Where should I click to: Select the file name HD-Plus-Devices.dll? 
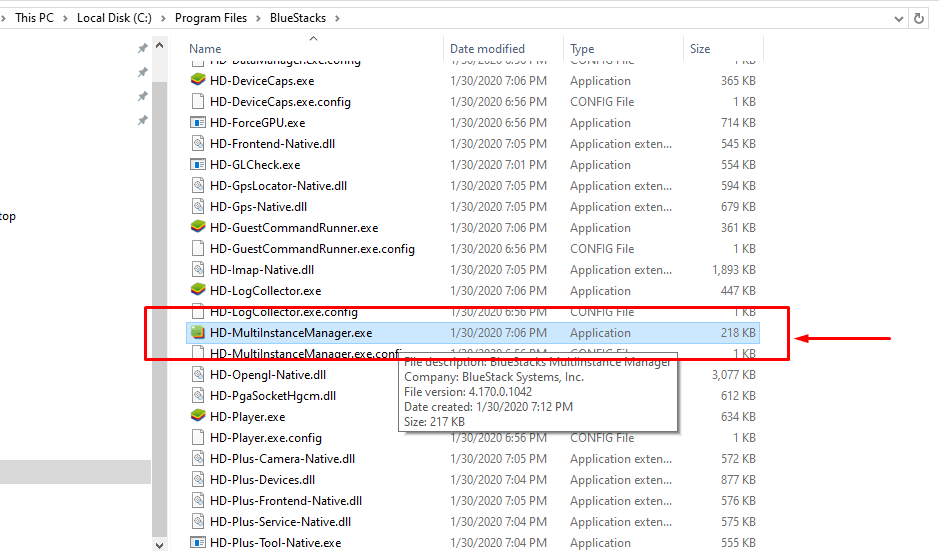point(262,479)
